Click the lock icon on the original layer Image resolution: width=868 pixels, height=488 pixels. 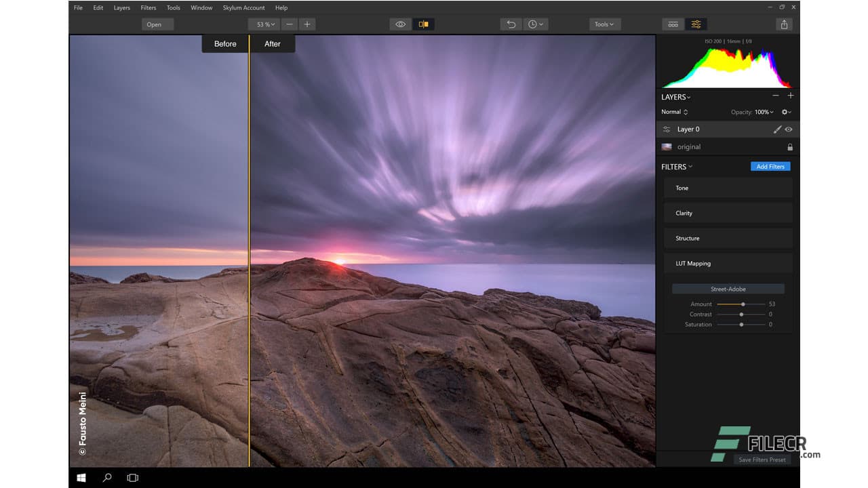[790, 146]
